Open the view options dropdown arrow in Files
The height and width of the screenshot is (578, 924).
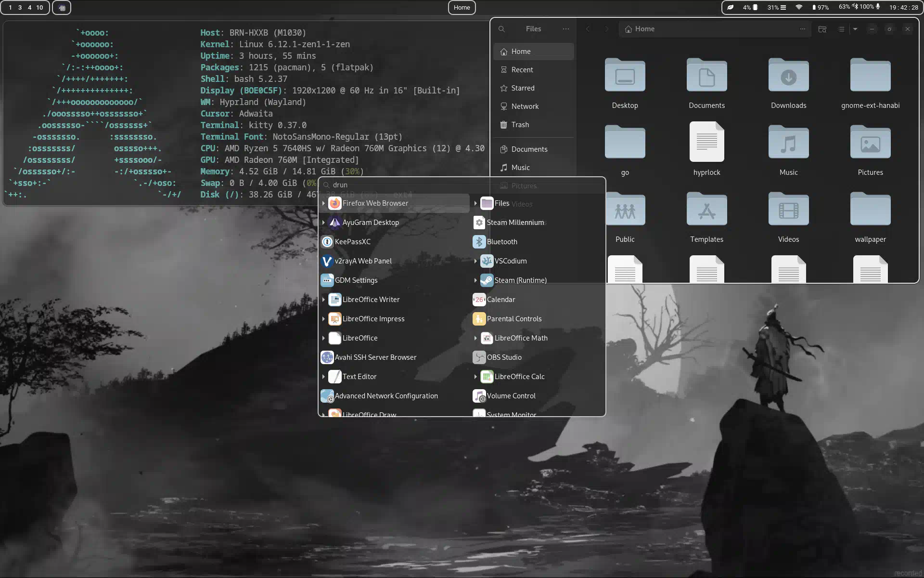pos(855,29)
